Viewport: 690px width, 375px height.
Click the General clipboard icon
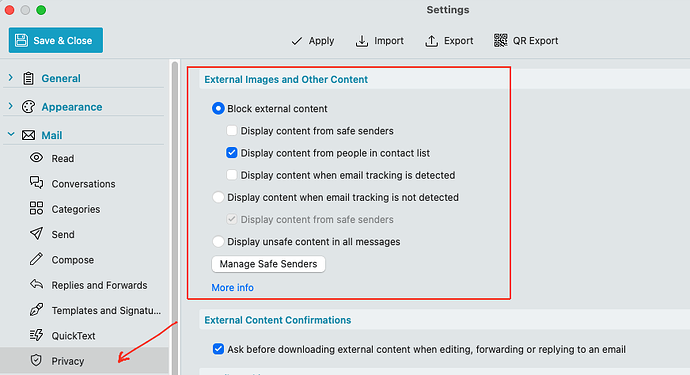point(29,78)
